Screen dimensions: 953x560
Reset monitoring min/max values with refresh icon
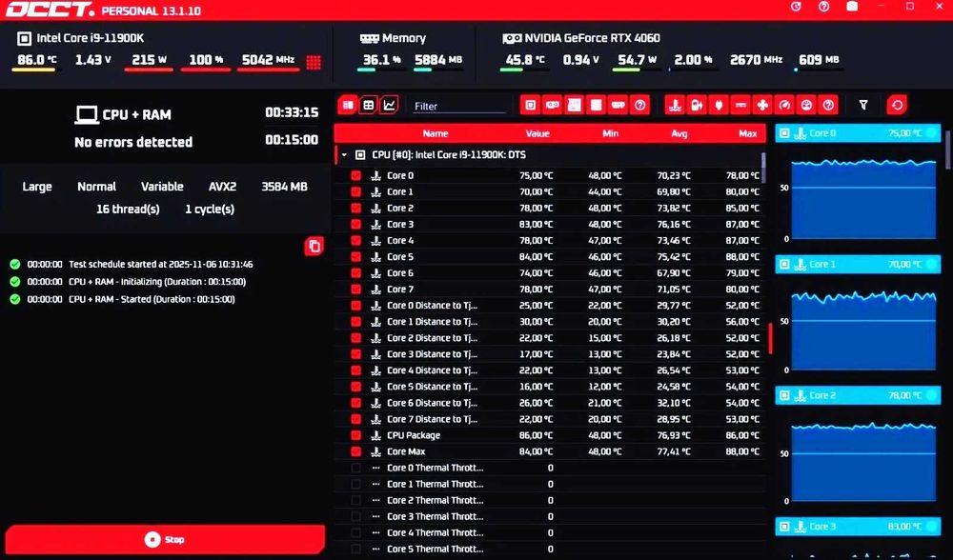coord(897,105)
